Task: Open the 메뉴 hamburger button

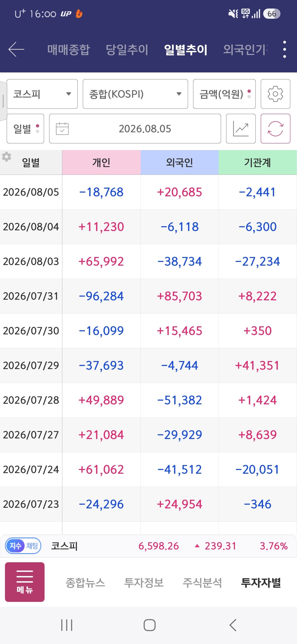Action: [x=25, y=582]
